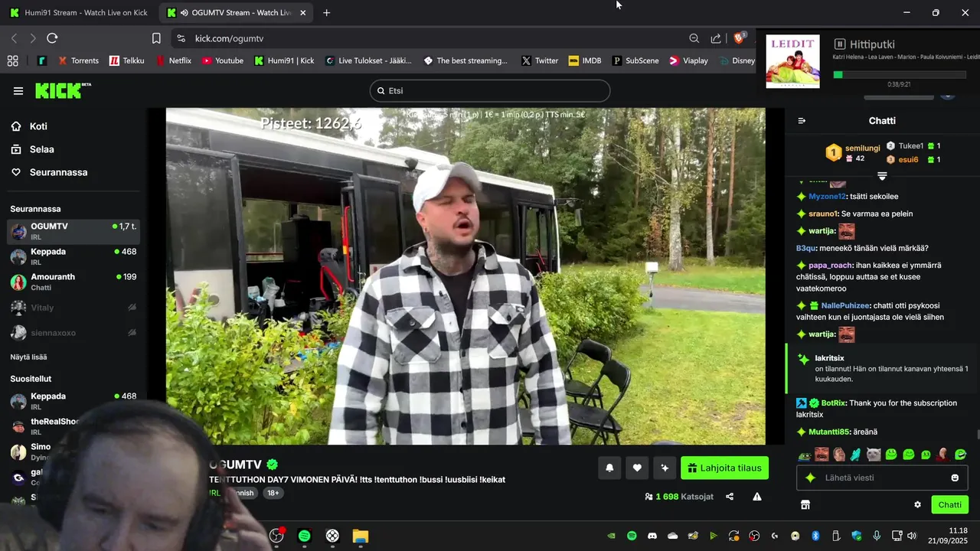The image size is (980, 551).
Task: Open Torrents bookmark
Action: [x=78, y=60]
